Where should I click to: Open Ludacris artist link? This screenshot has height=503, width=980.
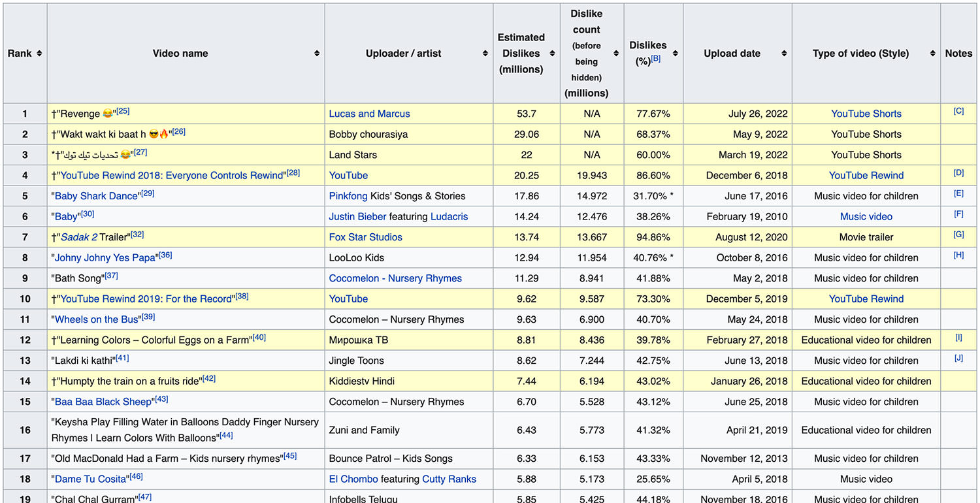pos(449,216)
